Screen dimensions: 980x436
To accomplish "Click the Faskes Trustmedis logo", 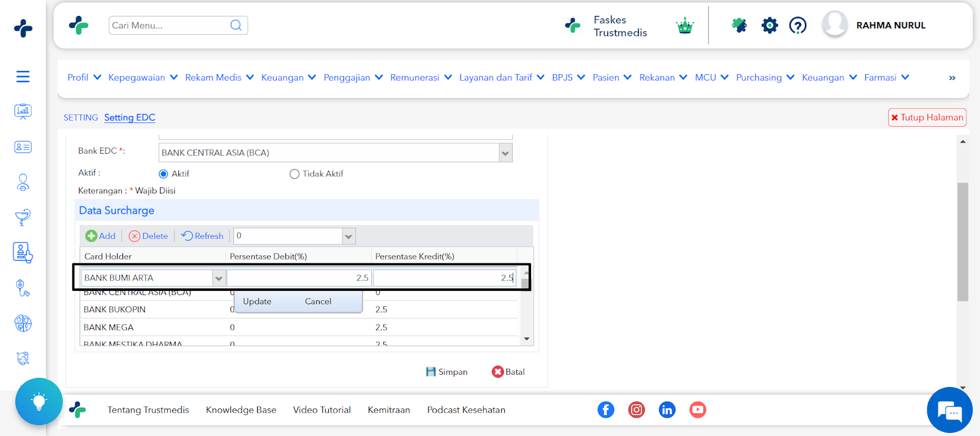I will (573, 25).
